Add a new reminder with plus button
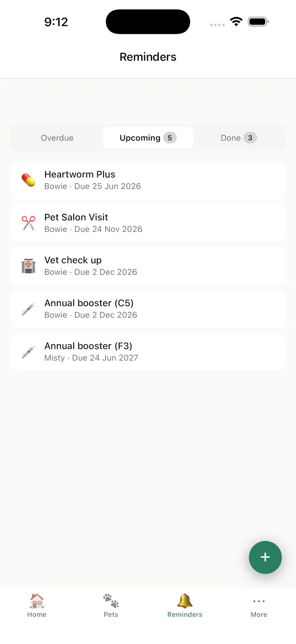The width and height of the screenshot is (296, 644). pos(265,557)
